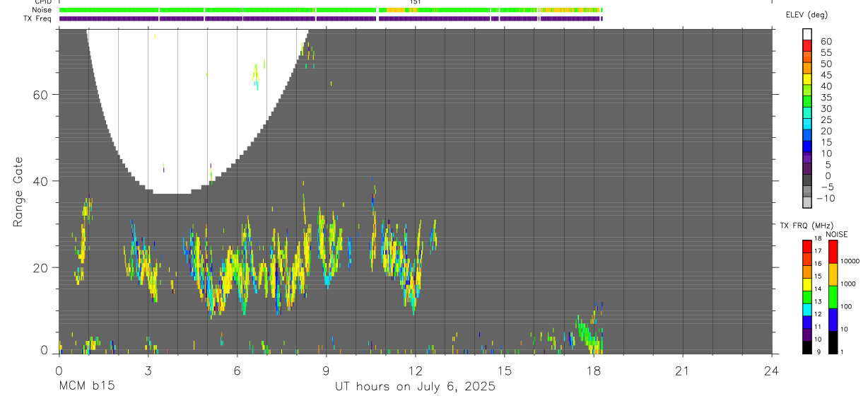
Task: Select green NOISE swatch between 1000 and 100
Action: [833, 296]
